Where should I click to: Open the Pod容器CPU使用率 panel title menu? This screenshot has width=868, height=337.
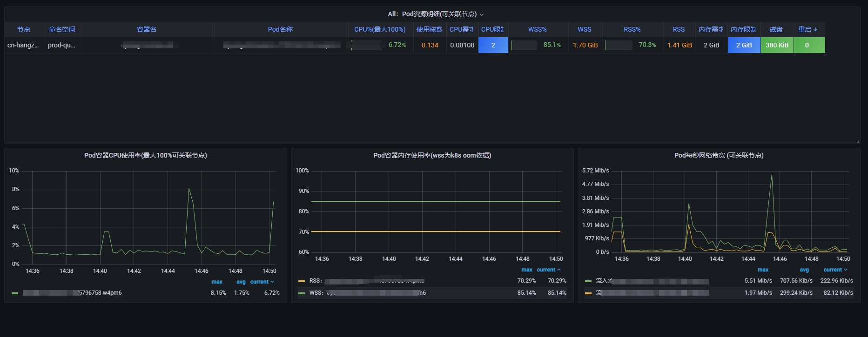[145, 155]
